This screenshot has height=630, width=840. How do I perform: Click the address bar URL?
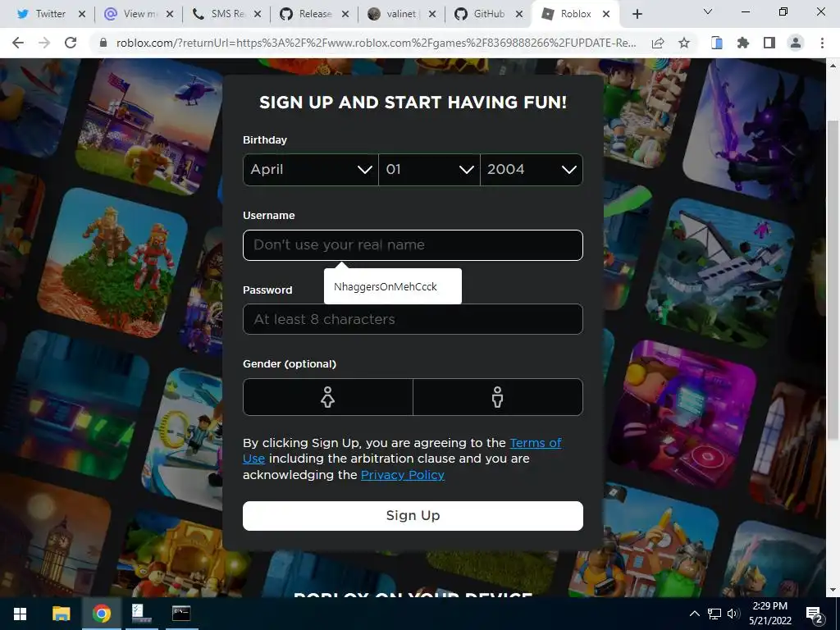[x=376, y=43]
